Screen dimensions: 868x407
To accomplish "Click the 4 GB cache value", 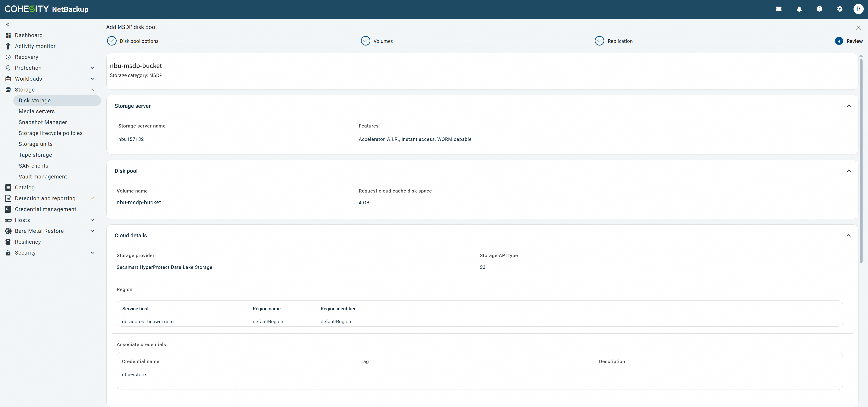I will (364, 203).
